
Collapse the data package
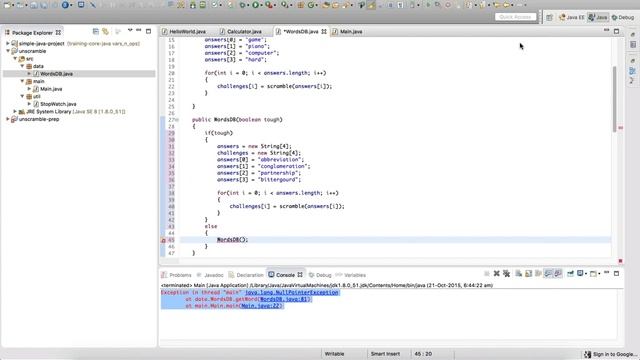[x=22, y=66]
